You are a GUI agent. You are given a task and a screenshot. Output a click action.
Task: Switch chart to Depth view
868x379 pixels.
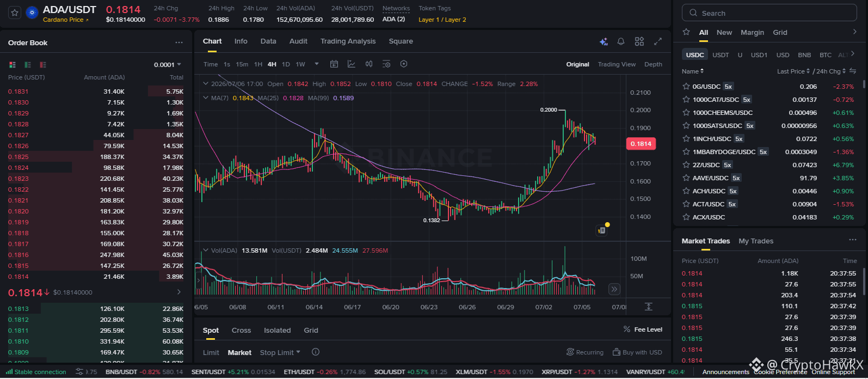click(653, 64)
